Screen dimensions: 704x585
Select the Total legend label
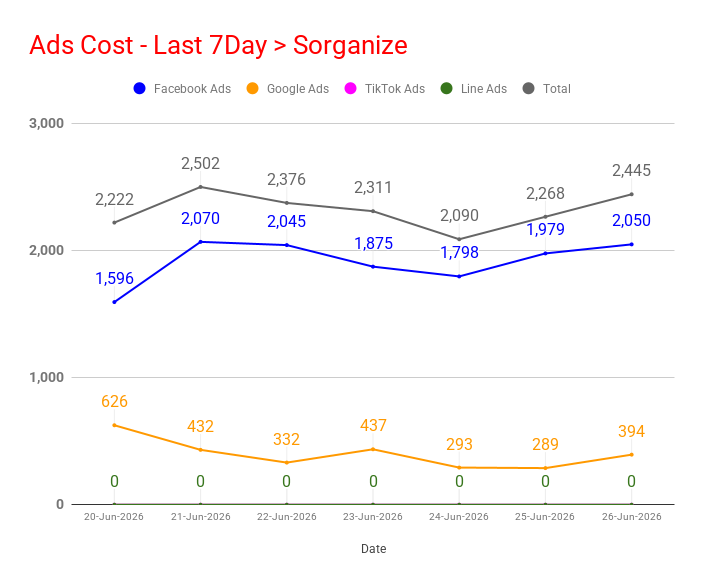[x=557, y=89]
